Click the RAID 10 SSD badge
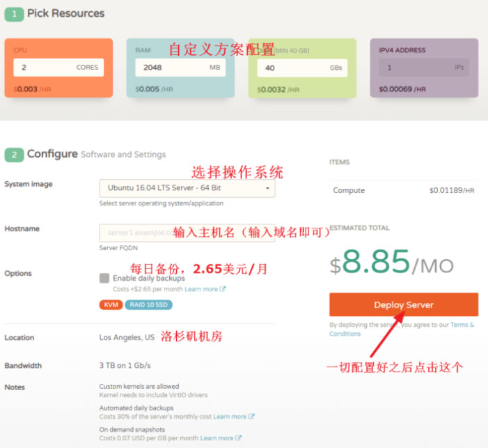 148,304
